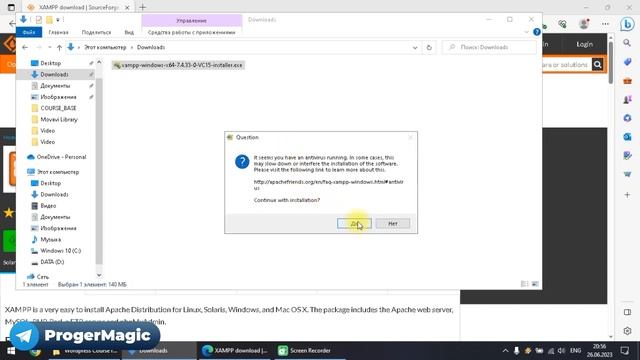Click Properties icon in quick access toolbar

tap(39, 20)
